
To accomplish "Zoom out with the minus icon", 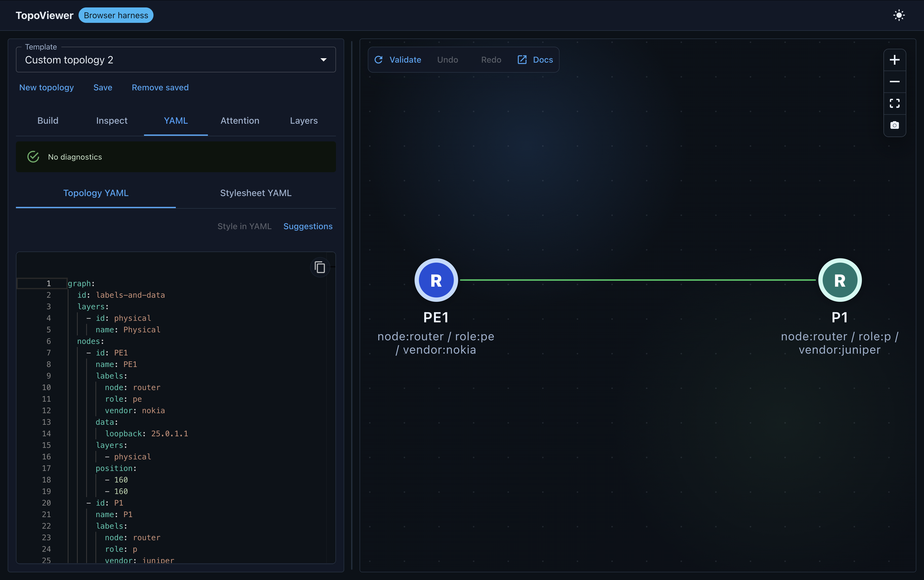I will click(x=894, y=82).
